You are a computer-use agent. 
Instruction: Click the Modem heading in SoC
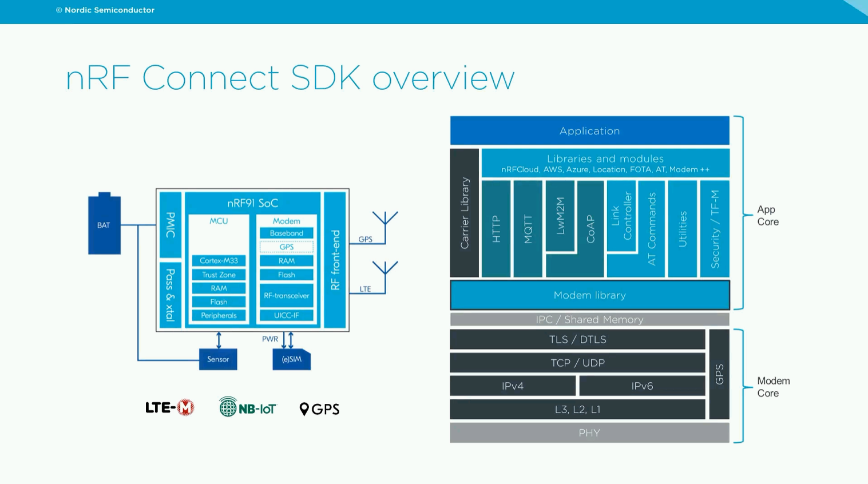coord(286,221)
